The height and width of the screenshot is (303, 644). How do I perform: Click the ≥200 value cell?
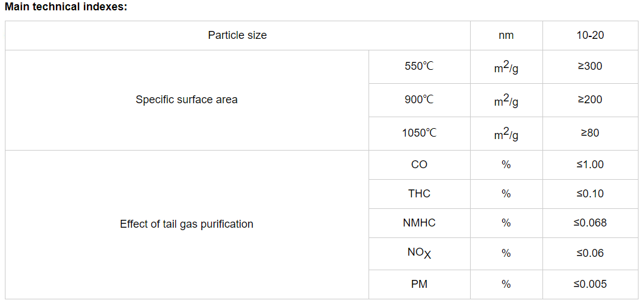(x=590, y=100)
